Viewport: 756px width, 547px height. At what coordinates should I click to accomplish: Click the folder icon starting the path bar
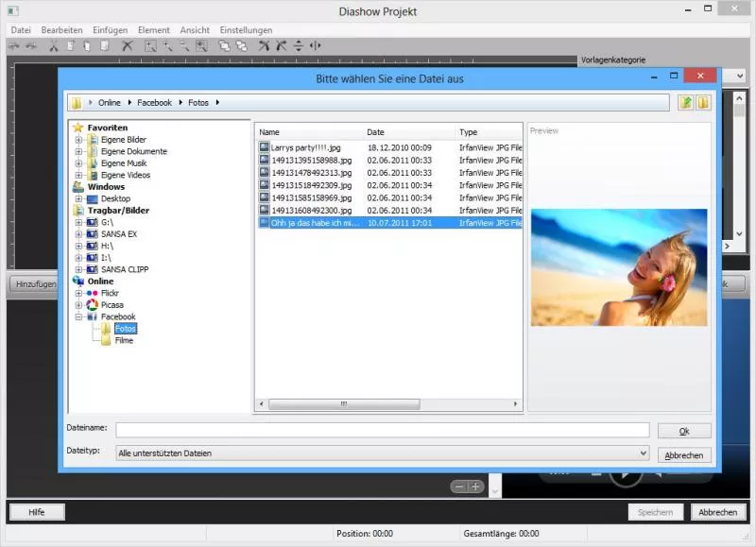coord(77,103)
